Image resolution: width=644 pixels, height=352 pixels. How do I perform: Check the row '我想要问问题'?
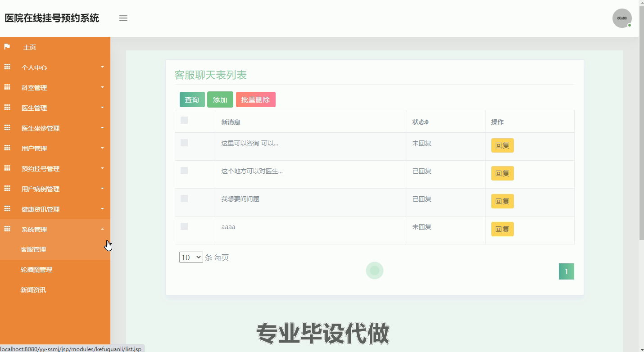(184, 199)
